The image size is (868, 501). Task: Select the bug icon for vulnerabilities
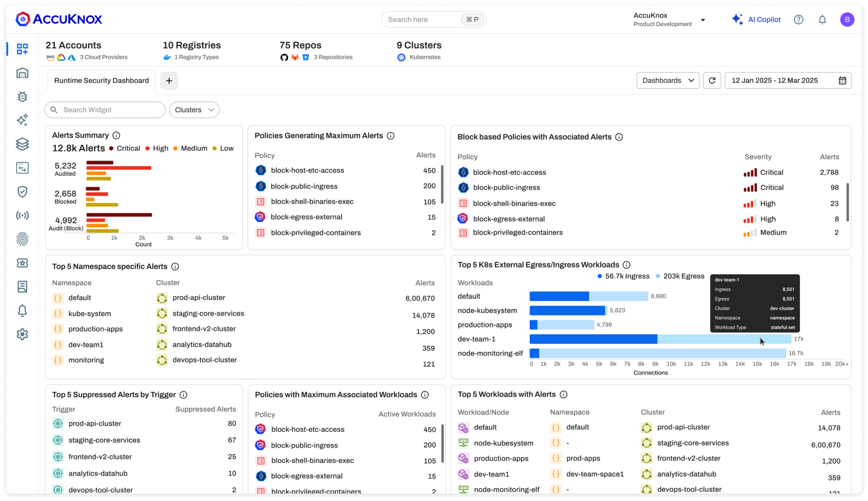point(22,97)
